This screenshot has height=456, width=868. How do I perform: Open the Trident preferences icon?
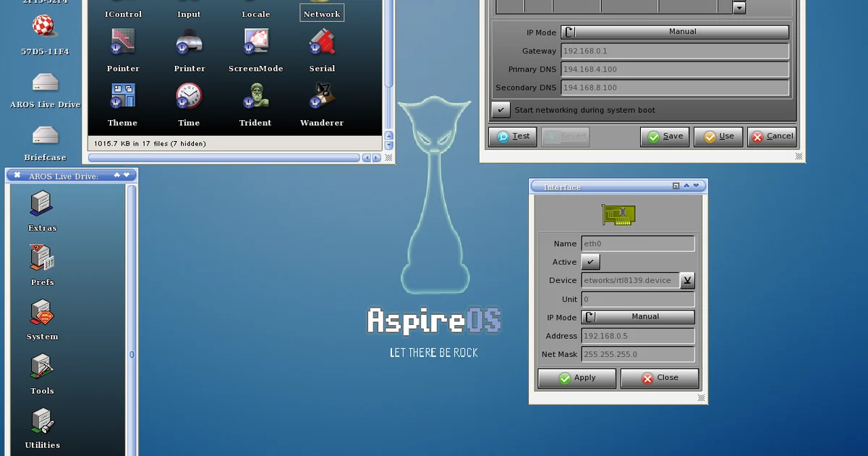(x=255, y=97)
